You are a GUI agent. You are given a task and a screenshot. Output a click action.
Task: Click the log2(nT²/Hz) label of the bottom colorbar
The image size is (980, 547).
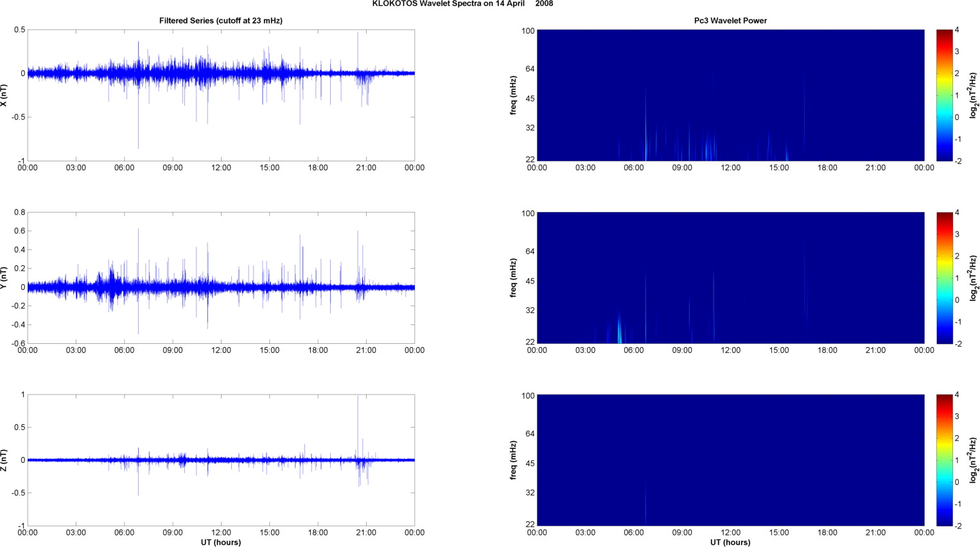tap(974, 460)
